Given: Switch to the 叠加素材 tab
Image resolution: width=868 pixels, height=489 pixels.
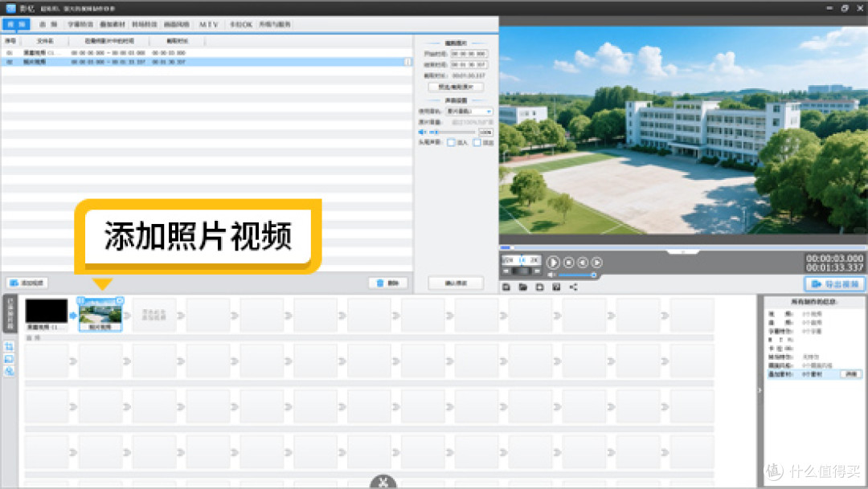Looking at the screenshot, I should [x=113, y=24].
